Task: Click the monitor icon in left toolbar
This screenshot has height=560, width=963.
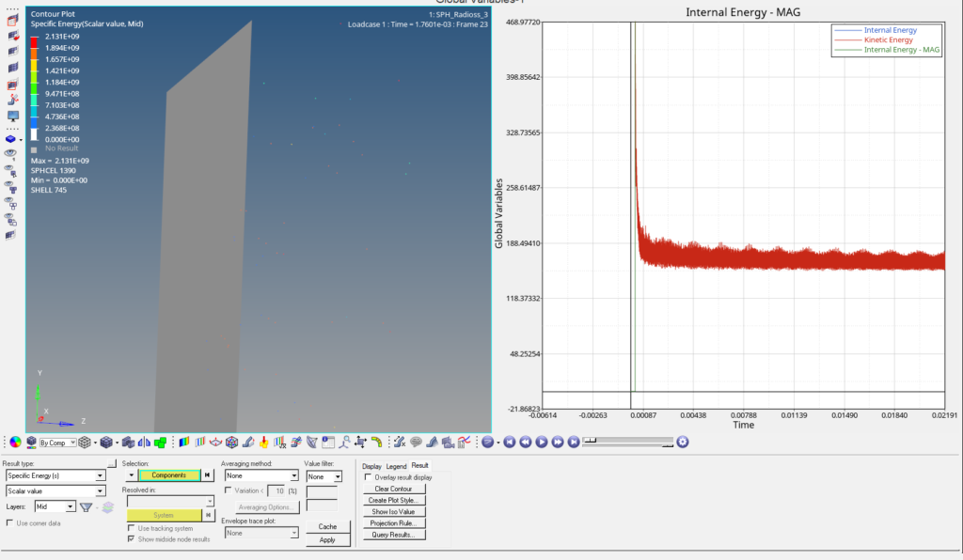Action: 13,116
